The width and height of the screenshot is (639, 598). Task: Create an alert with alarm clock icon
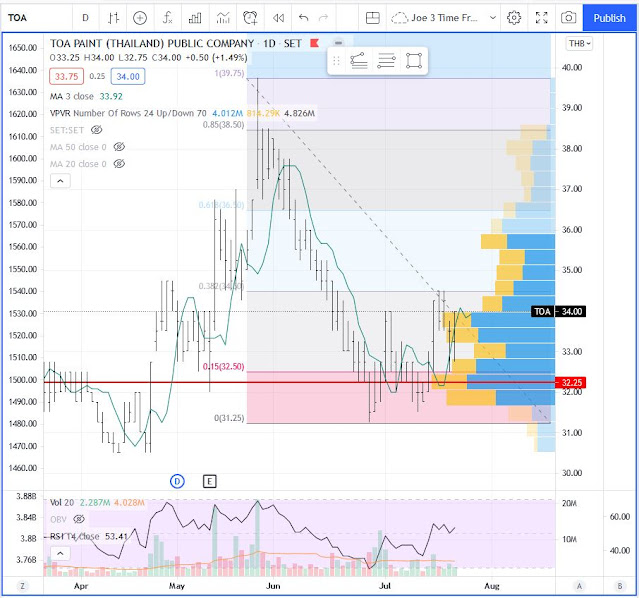click(x=250, y=18)
